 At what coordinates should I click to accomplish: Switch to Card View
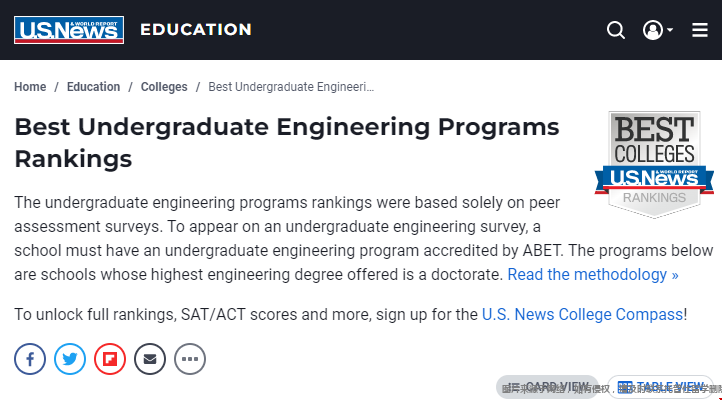click(547, 387)
